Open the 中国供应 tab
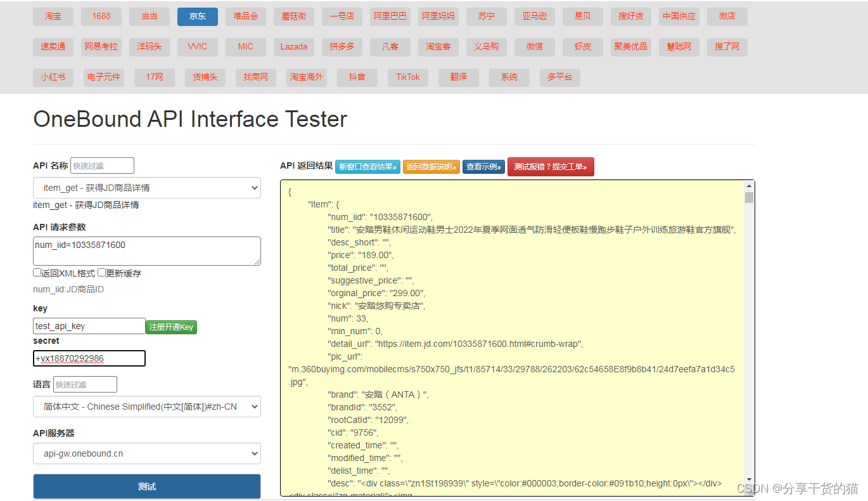868x501 pixels. pos(679,16)
